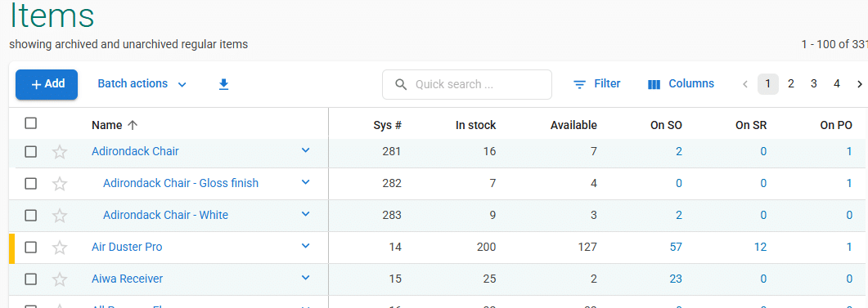
Task: Check the Adirondack Chair - Gloss finish checkbox
Action: pos(31,183)
